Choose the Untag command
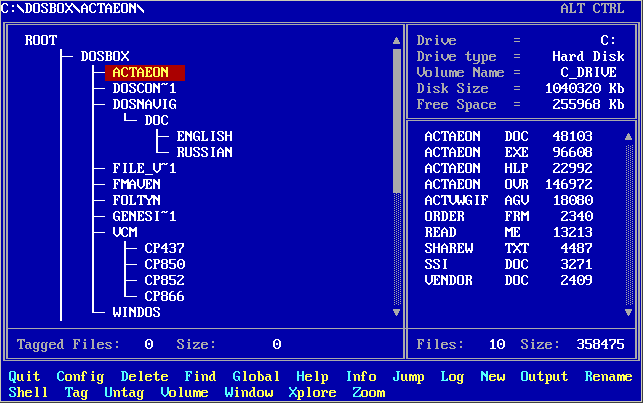This screenshot has height=403, width=643. tap(124, 392)
